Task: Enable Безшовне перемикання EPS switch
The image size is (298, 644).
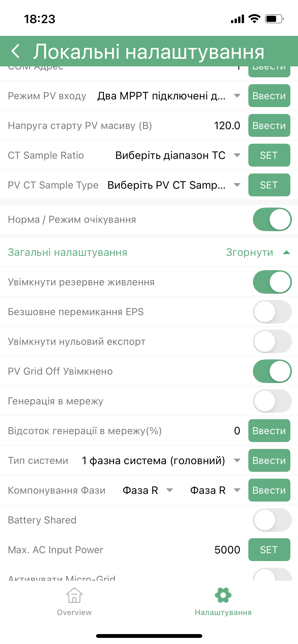Action: click(x=272, y=312)
